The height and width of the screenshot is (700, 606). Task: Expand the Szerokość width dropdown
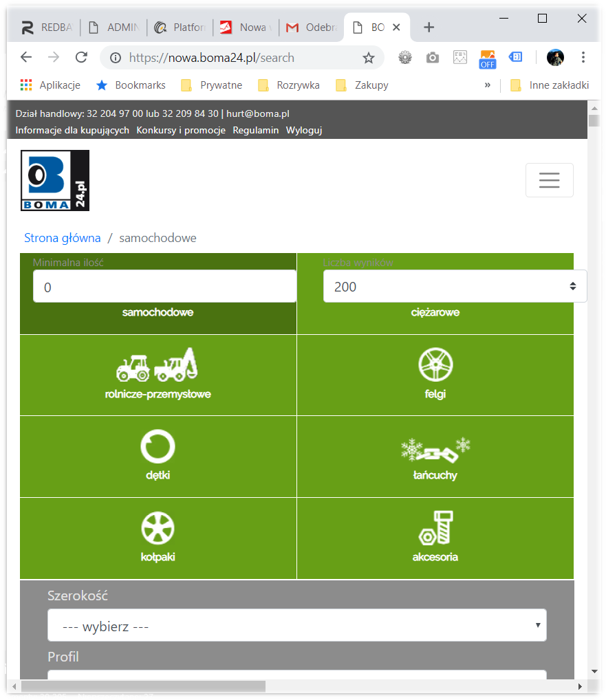pyautogui.click(x=296, y=625)
